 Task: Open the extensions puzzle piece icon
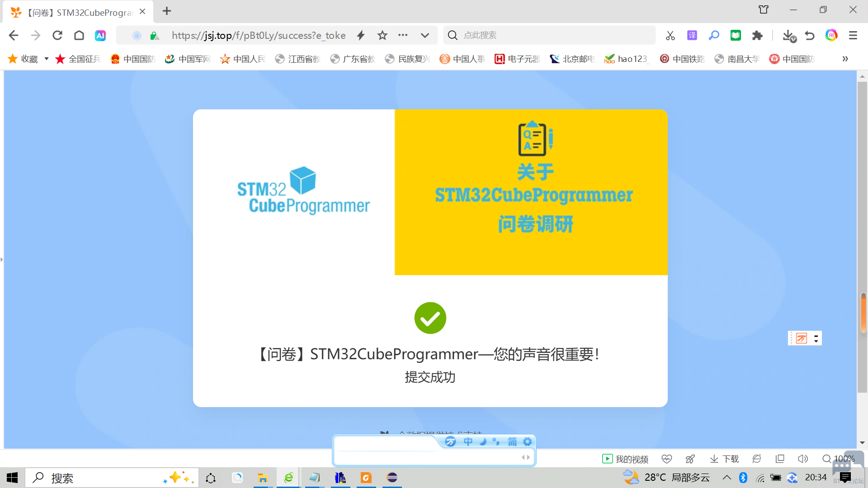tap(757, 35)
